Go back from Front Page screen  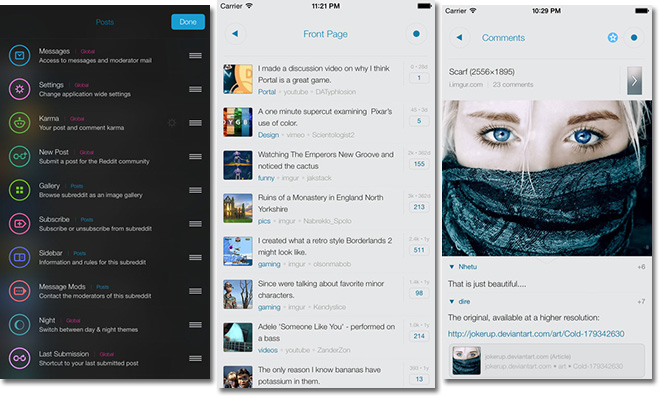point(235,34)
